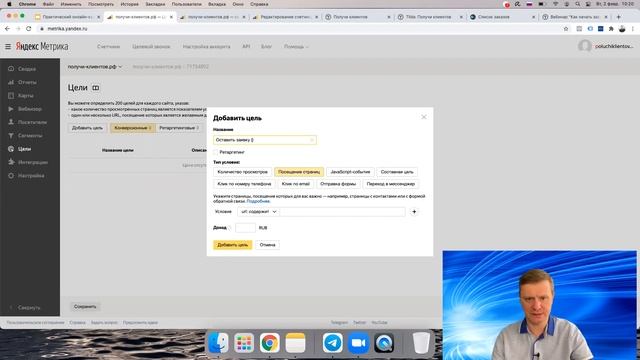640x360 pixels.
Task: Open Zoom from the Dock
Action: tap(358, 342)
